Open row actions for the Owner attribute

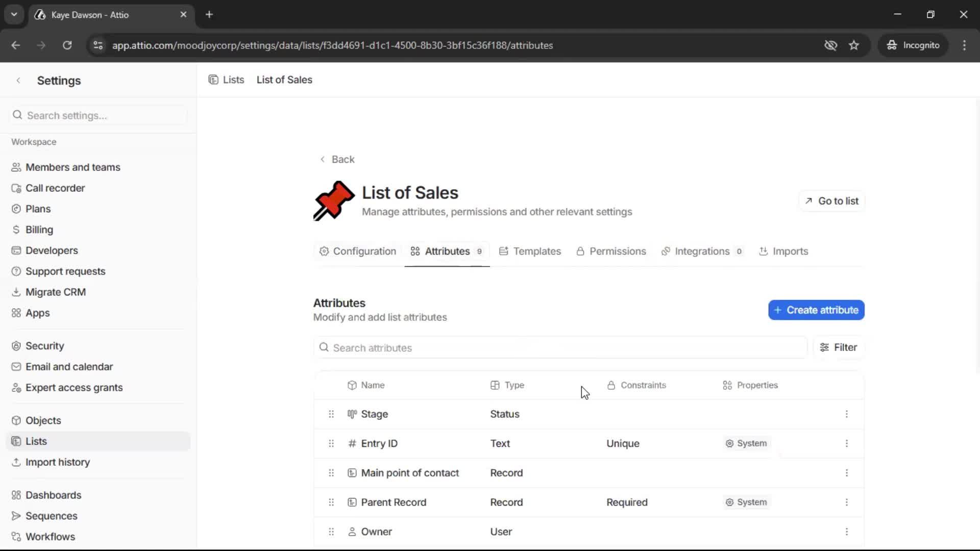847,532
